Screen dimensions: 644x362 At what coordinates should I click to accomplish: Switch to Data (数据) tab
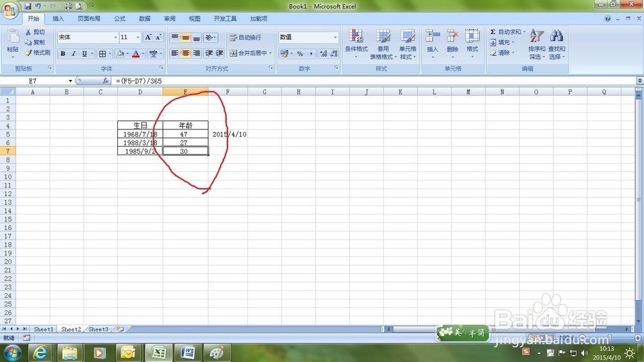pos(144,19)
